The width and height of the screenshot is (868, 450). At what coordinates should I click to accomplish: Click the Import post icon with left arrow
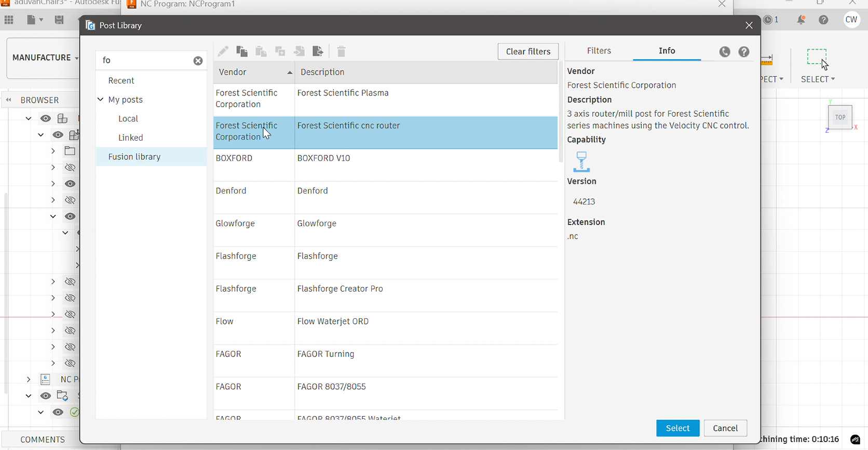pyautogui.click(x=300, y=51)
